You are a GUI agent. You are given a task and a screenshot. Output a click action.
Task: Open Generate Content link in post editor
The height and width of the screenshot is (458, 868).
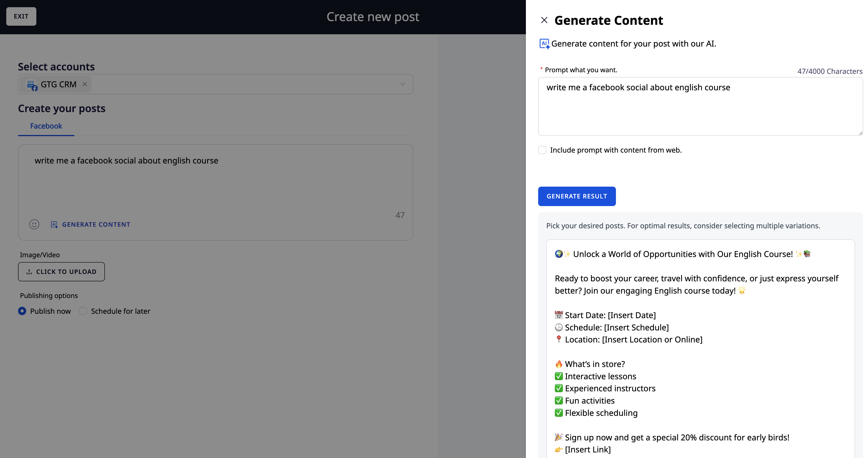coord(96,224)
